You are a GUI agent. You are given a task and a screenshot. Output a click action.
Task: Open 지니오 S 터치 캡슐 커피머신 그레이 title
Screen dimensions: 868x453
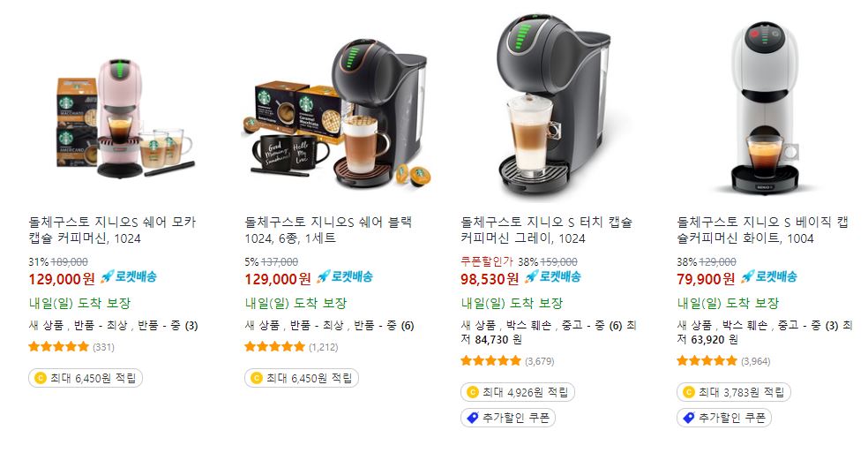(546, 230)
